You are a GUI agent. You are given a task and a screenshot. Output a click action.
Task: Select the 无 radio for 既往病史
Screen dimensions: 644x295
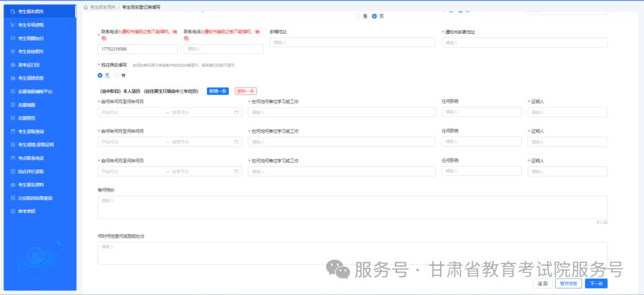pos(100,76)
